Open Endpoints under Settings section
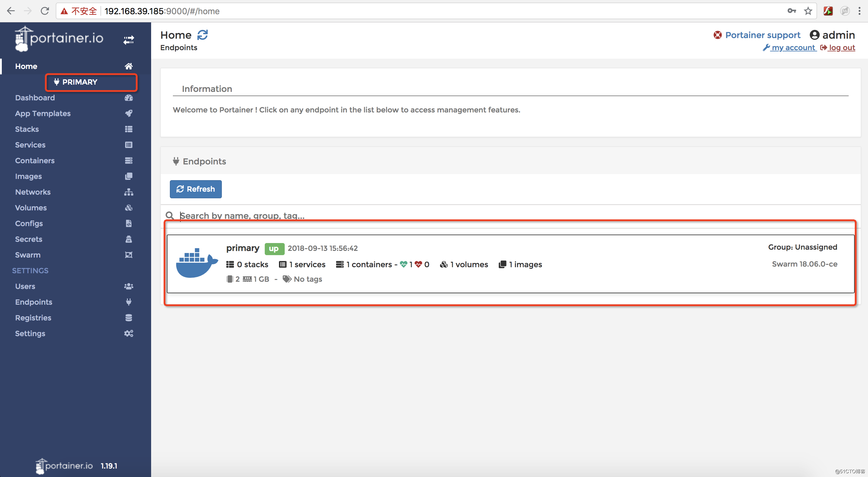This screenshot has width=868, height=477. click(x=34, y=302)
